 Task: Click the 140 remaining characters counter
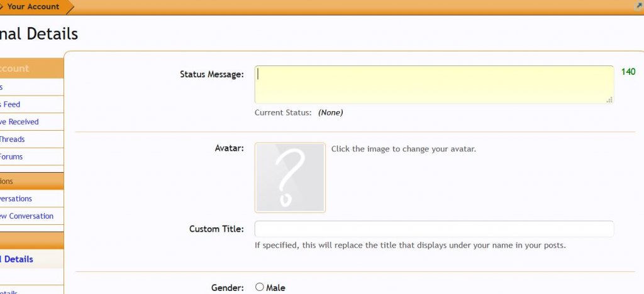[628, 72]
